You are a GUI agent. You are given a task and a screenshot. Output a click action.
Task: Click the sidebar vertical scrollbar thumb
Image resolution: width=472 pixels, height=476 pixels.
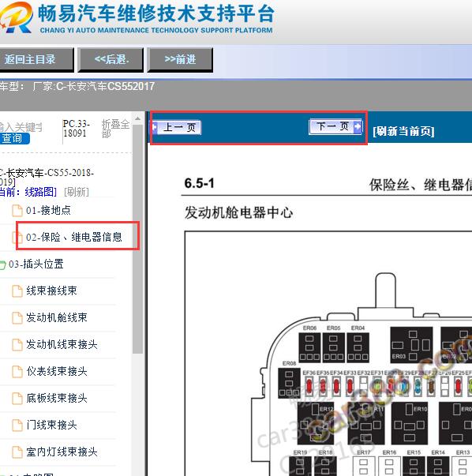(x=137, y=238)
